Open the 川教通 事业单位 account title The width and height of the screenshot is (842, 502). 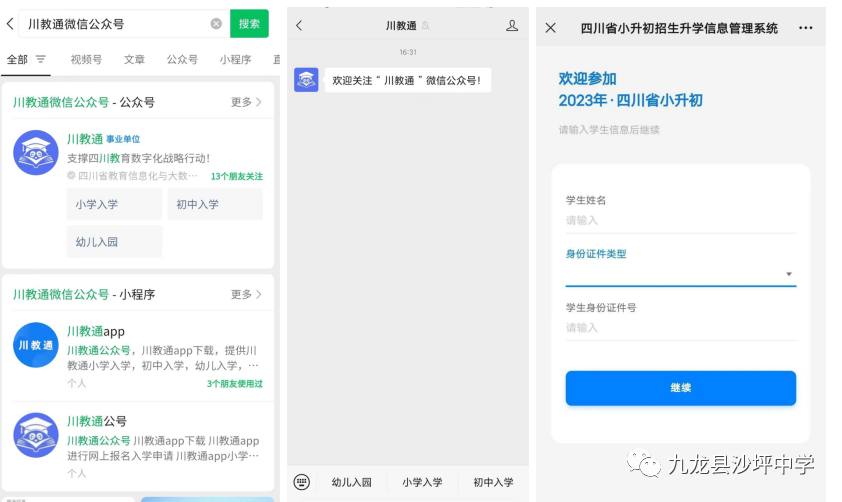coord(103,139)
